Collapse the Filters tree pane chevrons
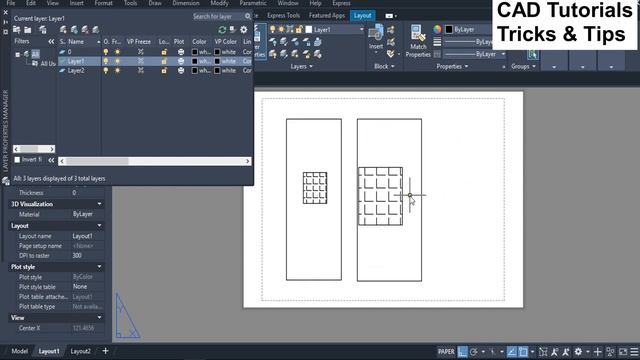 (51, 41)
